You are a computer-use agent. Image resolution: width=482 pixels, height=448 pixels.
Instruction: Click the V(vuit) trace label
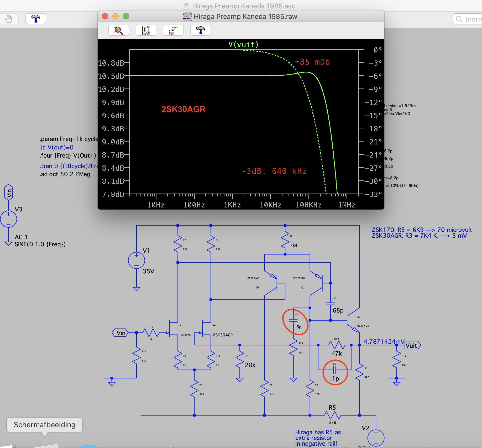tap(244, 45)
